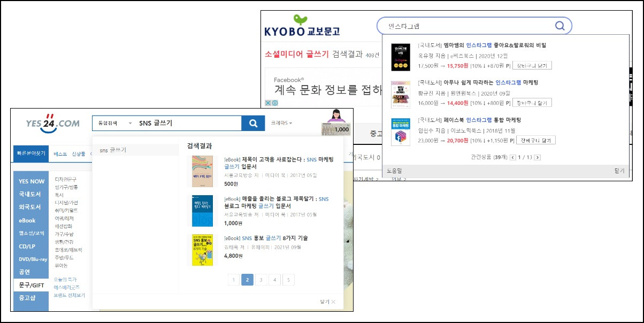Click the blue magnifier search icon on Yes24

pos(252,123)
